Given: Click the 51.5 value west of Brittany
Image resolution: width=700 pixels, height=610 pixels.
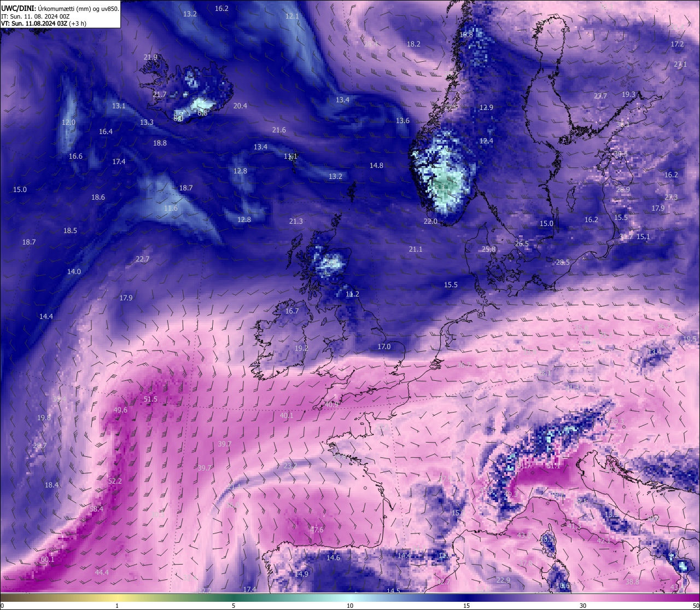Looking at the screenshot, I should (150, 399).
